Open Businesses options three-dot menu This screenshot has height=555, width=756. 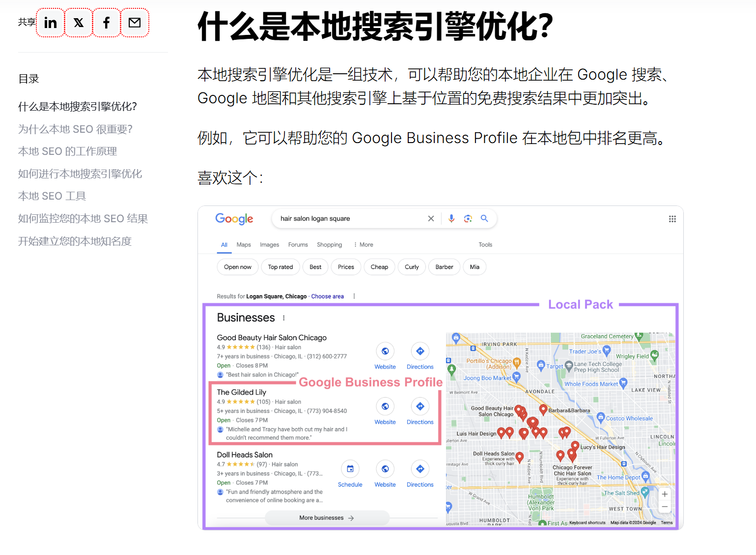(x=283, y=318)
